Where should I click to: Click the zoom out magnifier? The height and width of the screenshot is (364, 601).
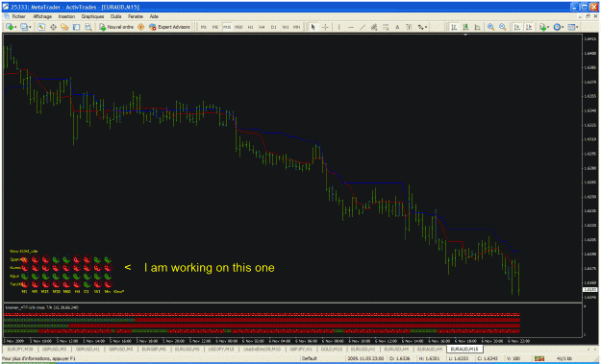[x=503, y=27]
